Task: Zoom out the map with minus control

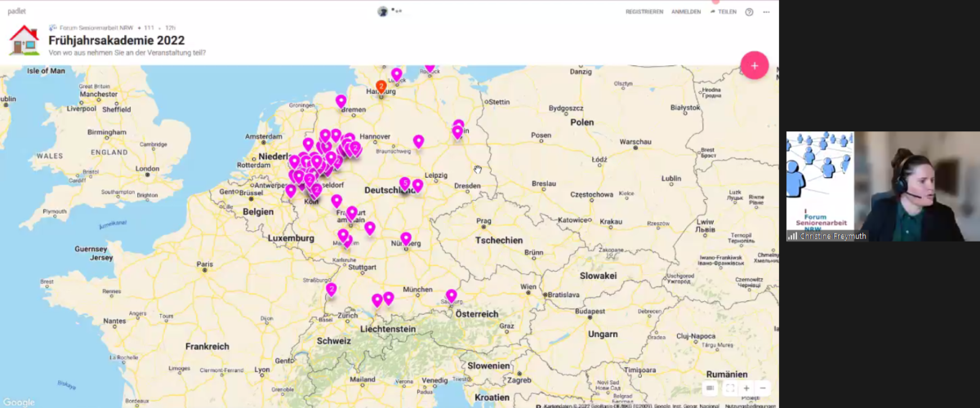Action: [x=763, y=388]
